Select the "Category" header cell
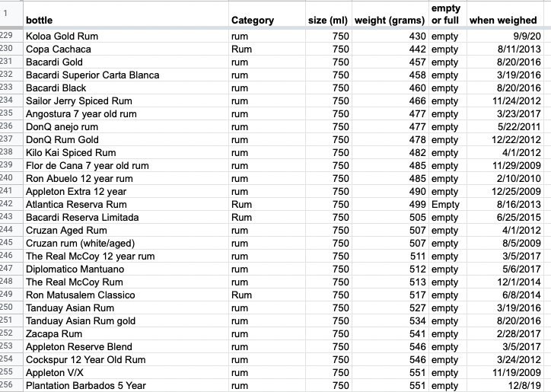This screenshot has height=392, width=551. click(252, 21)
